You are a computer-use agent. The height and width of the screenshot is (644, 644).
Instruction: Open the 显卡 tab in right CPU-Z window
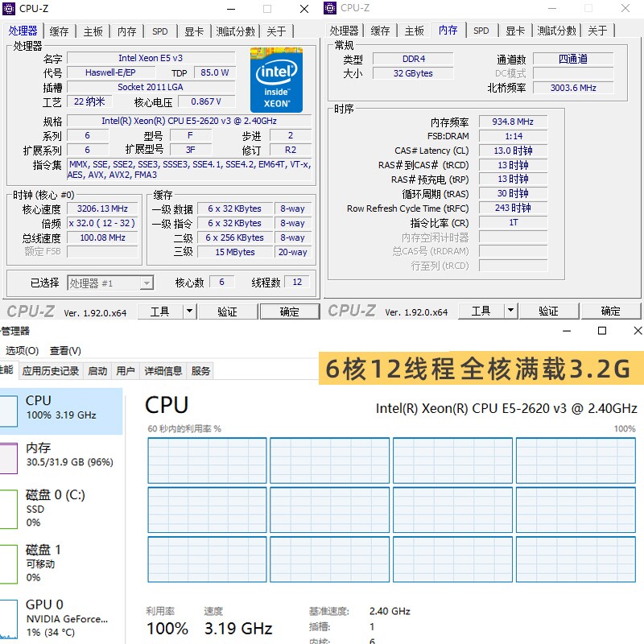[515, 31]
